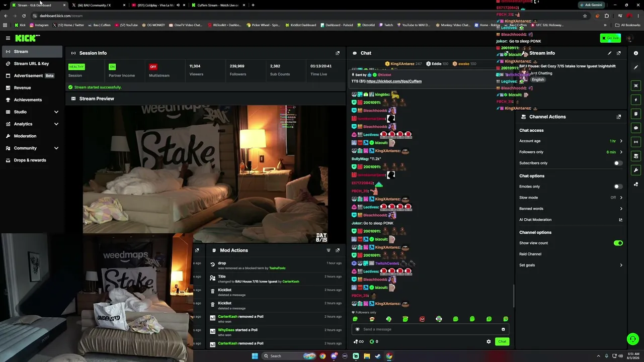Click the green Chat send button
Image resolution: width=644 pixels, height=362 pixels.
pos(502,342)
